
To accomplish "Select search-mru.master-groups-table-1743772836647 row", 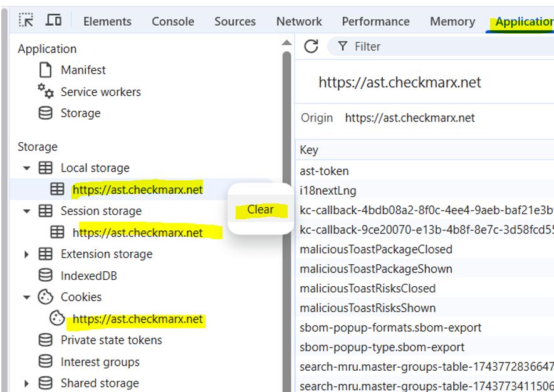I will [425, 367].
